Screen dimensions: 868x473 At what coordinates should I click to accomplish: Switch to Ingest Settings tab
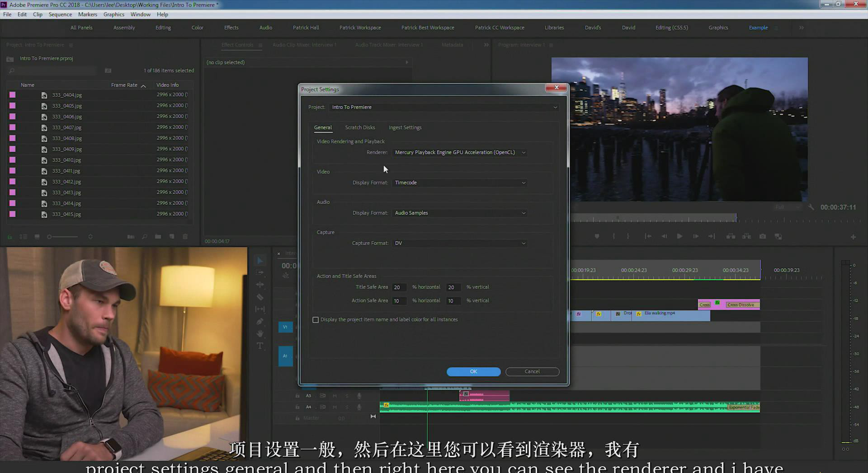(x=405, y=128)
